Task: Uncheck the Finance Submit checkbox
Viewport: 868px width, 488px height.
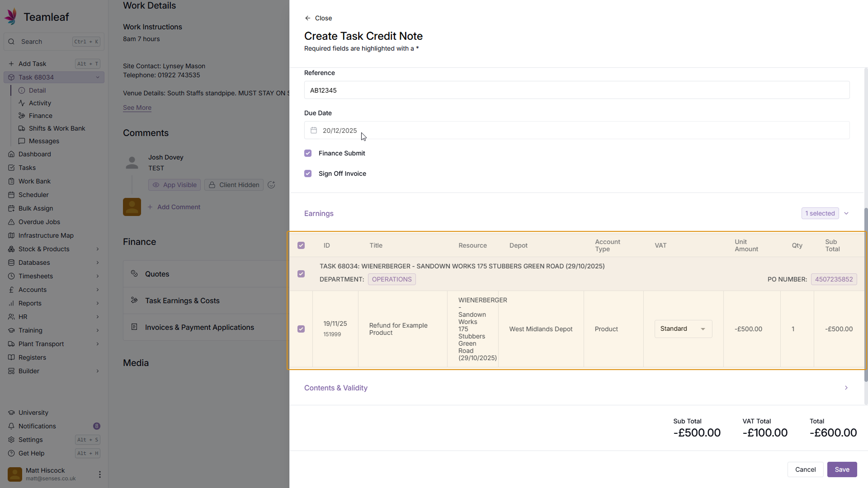Action: pos(308,153)
